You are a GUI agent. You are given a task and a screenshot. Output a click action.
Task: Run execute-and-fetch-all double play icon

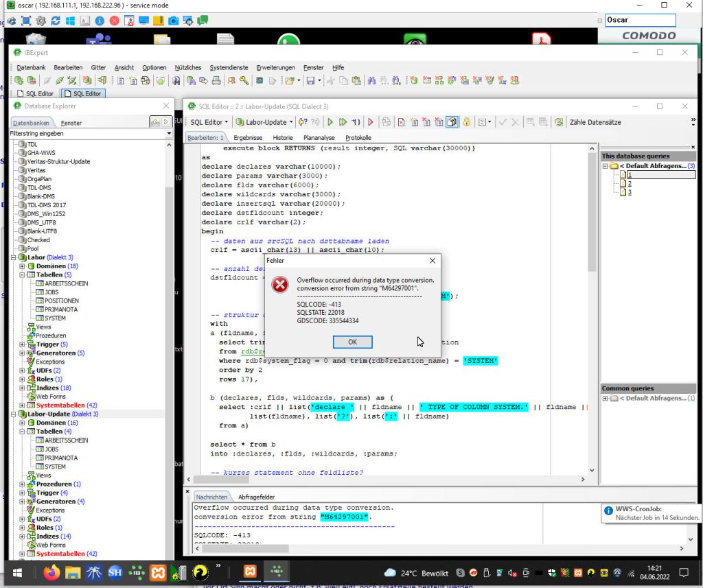343,122
